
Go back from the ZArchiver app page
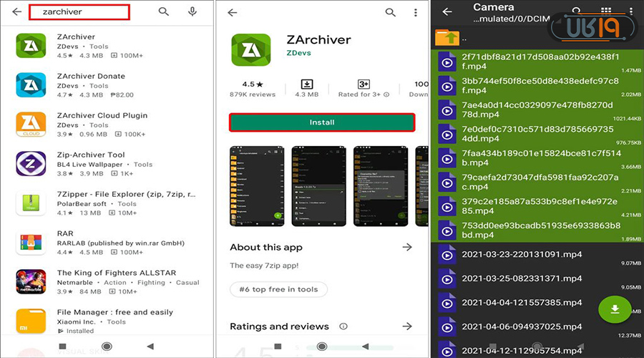click(233, 13)
